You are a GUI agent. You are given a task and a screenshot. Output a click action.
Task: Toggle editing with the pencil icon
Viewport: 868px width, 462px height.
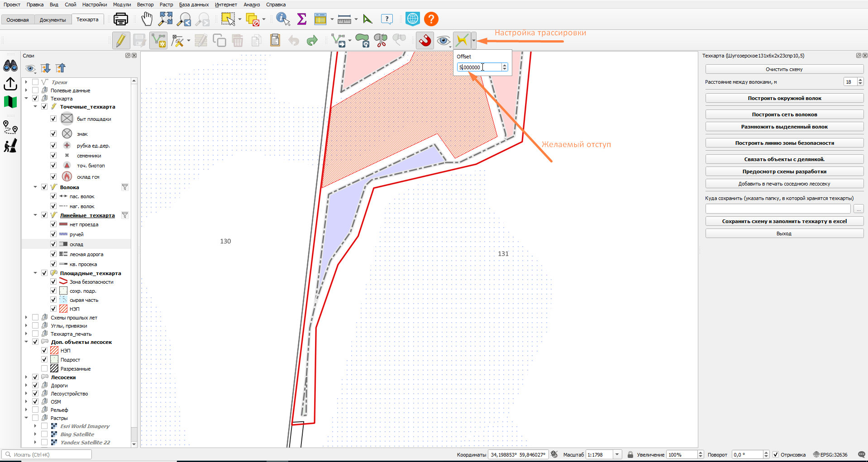[x=121, y=40]
